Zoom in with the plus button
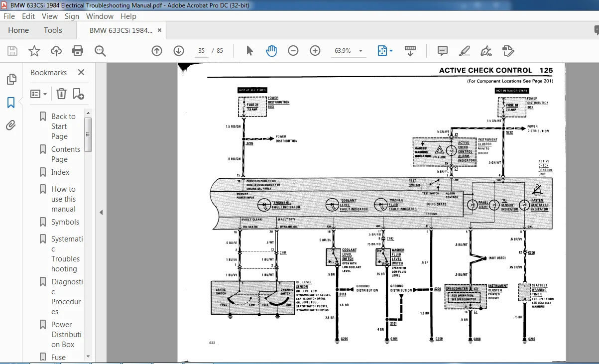 pos(315,51)
